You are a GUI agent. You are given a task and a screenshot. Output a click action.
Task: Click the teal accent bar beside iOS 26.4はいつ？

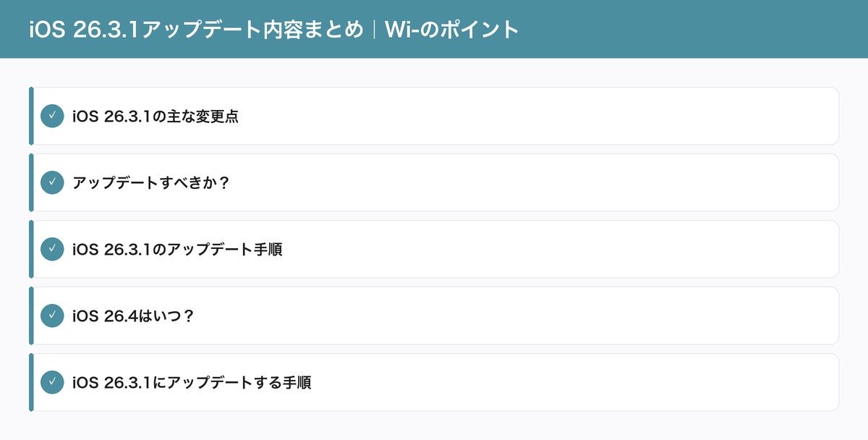coord(30,316)
